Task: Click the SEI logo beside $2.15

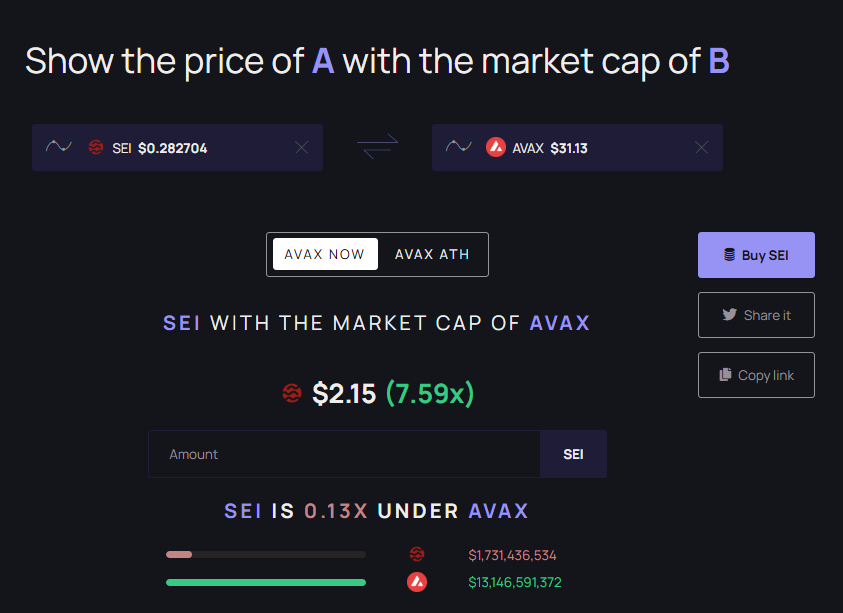Action: [x=292, y=394]
